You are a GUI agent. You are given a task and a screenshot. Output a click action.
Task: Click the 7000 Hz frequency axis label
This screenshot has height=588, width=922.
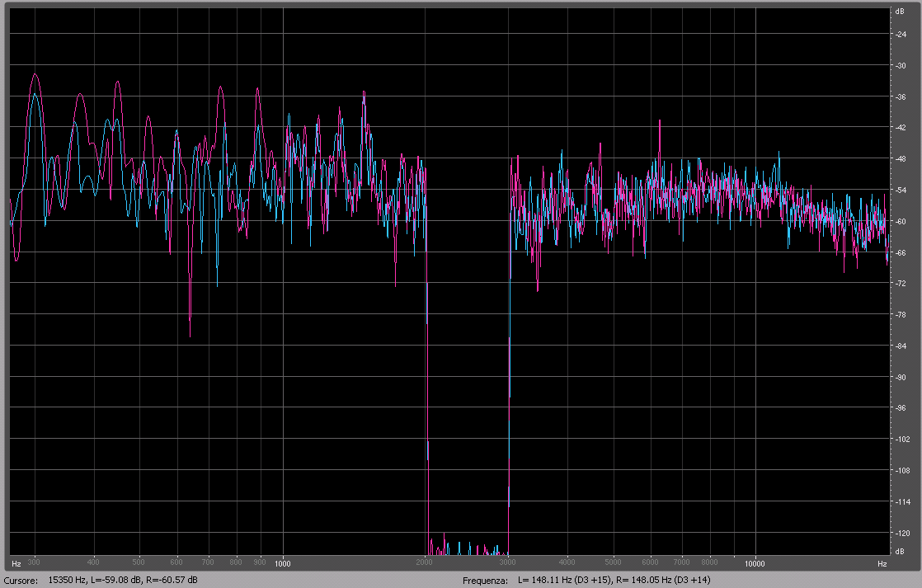(x=681, y=562)
